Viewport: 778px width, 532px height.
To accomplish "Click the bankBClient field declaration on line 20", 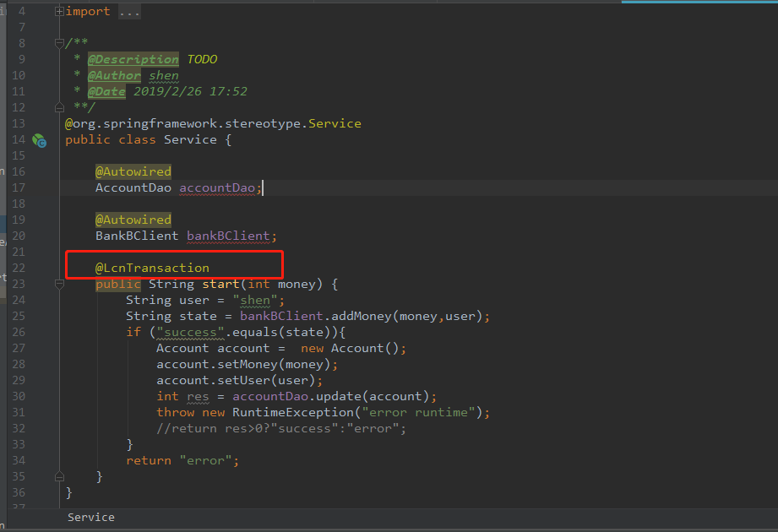I will click(x=228, y=236).
